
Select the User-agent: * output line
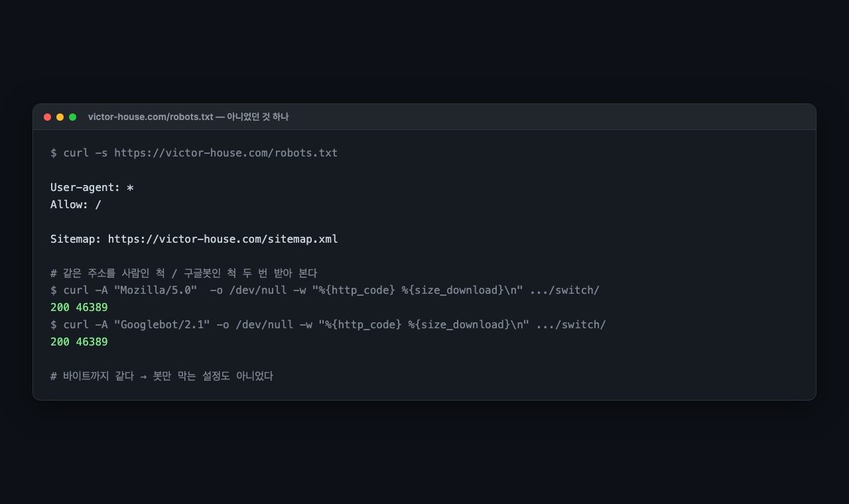pos(92,188)
